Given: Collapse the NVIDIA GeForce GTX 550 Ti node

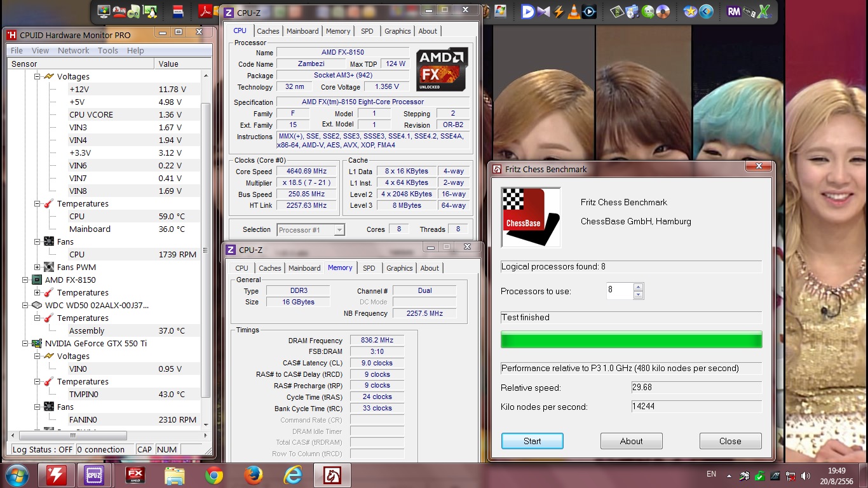Looking at the screenshot, I should tap(25, 343).
